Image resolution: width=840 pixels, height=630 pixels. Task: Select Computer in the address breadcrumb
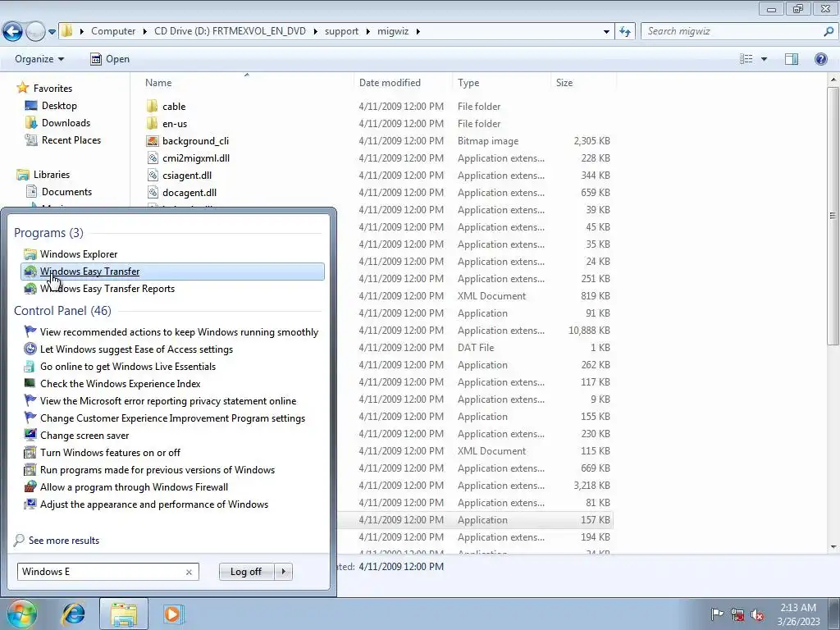tap(113, 31)
